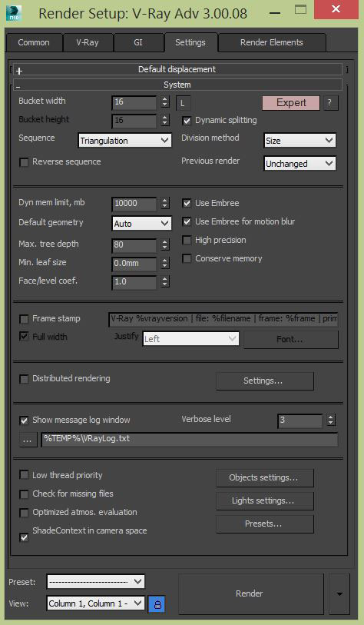
Task: Click the Face/level coef. field
Action: coord(134,282)
